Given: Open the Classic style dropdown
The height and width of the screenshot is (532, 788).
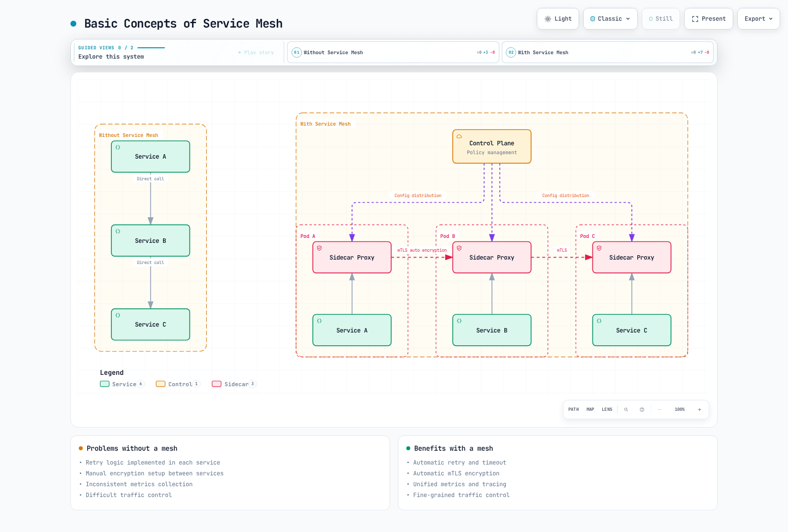Looking at the screenshot, I should (610, 19).
